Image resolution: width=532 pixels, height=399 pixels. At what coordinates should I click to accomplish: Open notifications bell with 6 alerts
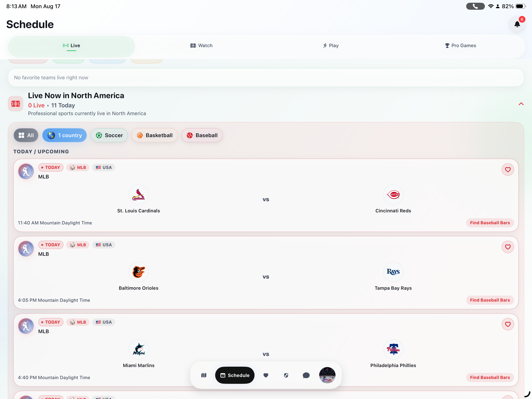pos(517,24)
